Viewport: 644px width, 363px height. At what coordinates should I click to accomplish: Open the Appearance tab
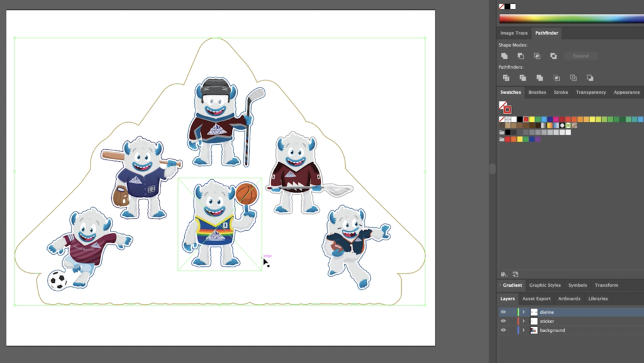[x=626, y=92]
